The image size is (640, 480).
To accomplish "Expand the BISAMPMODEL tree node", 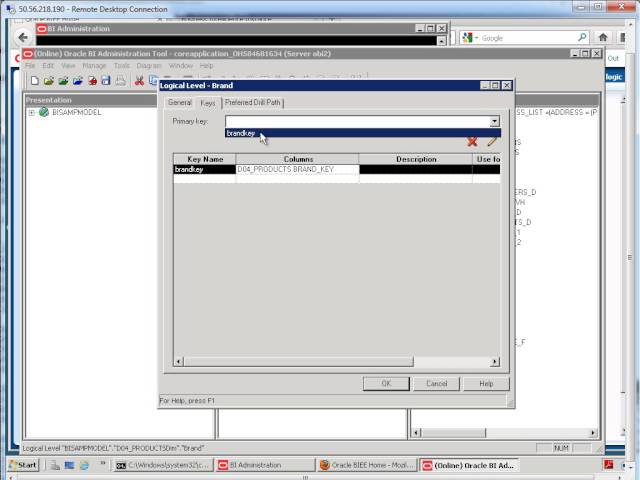I will [x=31, y=112].
